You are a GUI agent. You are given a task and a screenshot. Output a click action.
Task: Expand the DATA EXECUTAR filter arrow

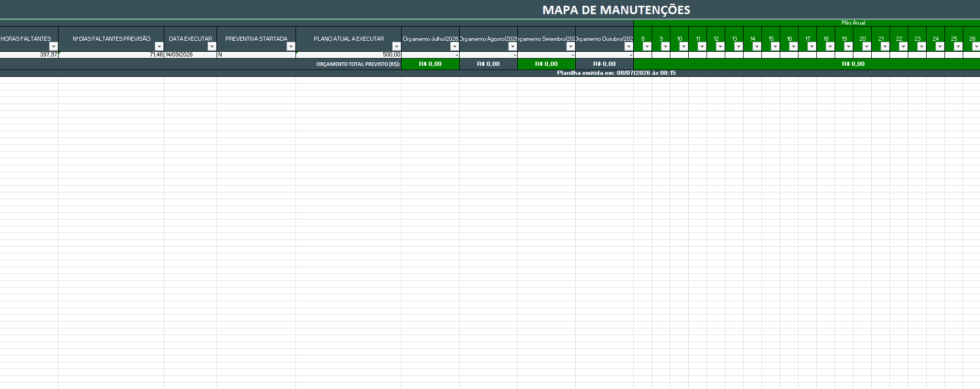pos(212,47)
